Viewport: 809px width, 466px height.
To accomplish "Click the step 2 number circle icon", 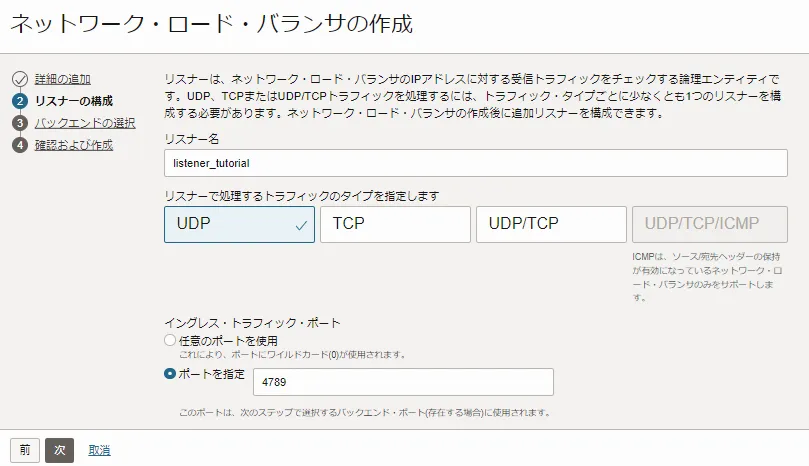I will (x=19, y=101).
